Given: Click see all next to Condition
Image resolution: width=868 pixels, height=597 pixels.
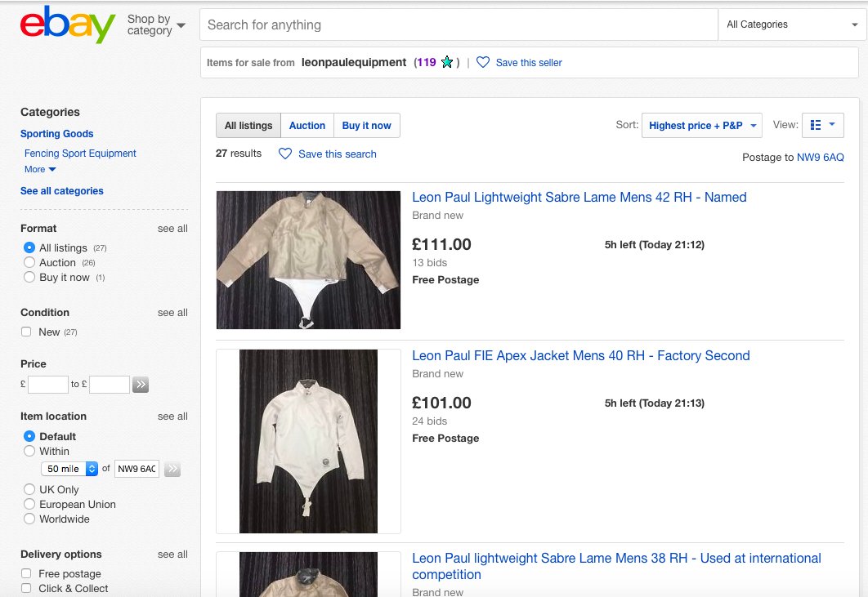Looking at the screenshot, I should coord(172,313).
